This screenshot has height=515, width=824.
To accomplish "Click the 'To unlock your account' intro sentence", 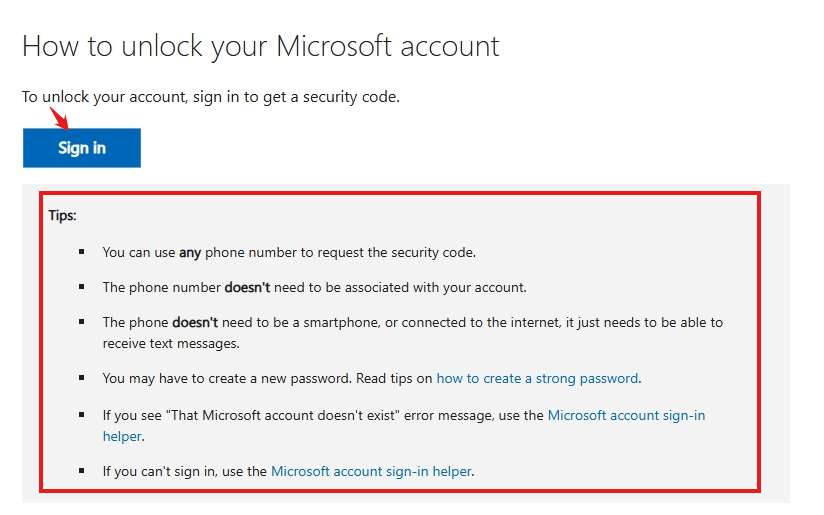I will (210, 97).
